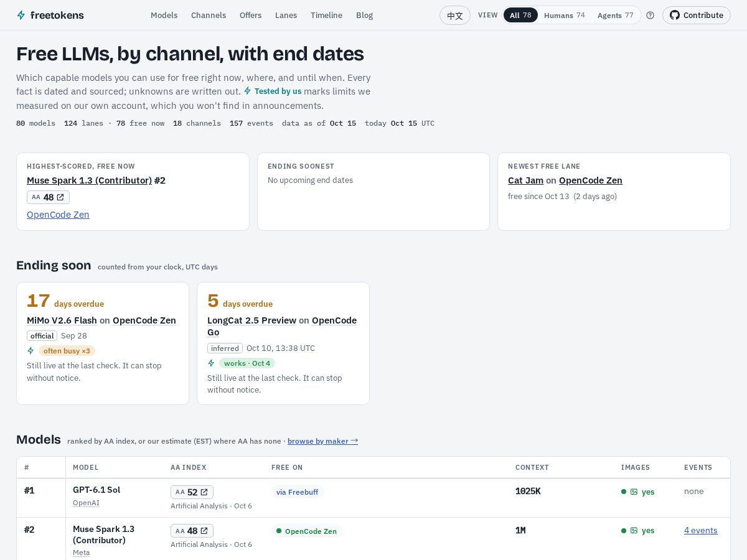Select the All 78 view
The height and width of the screenshot is (560, 747).
pyautogui.click(x=520, y=15)
